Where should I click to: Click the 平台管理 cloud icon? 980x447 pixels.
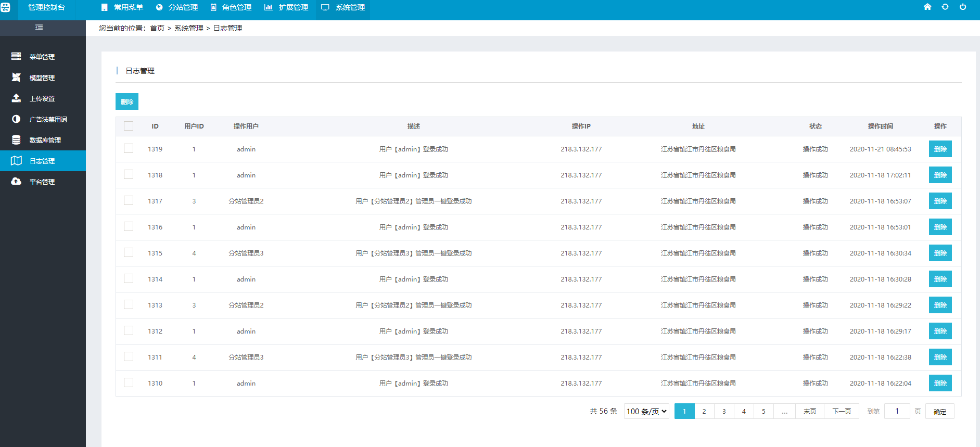(16, 181)
